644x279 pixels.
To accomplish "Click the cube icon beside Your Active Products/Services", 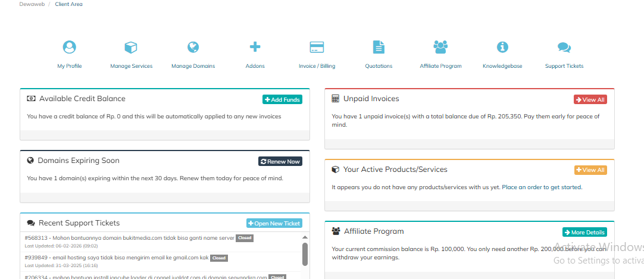I will [x=335, y=170].
